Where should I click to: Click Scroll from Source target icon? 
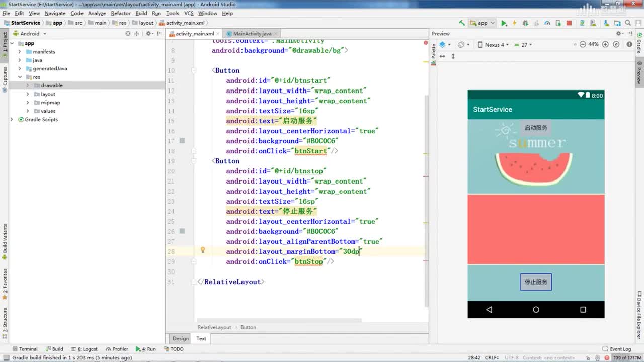pos(128,34)
